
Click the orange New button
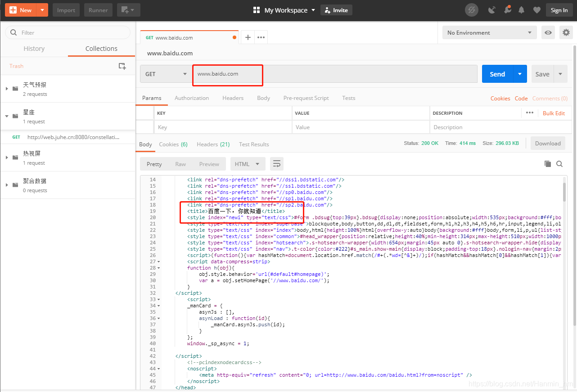click(21, 10)
